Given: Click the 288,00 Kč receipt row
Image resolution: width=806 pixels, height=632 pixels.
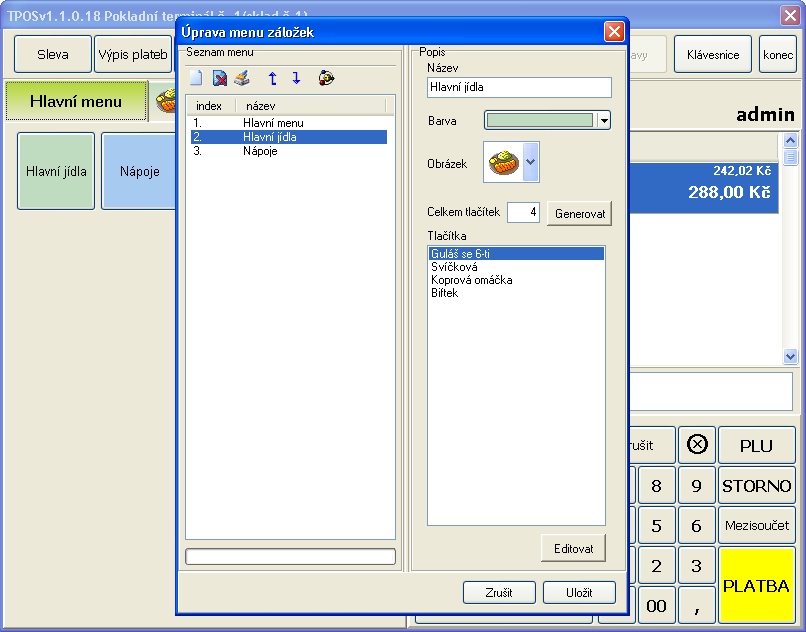Looking at the screenshot, I should click(704, 188).
